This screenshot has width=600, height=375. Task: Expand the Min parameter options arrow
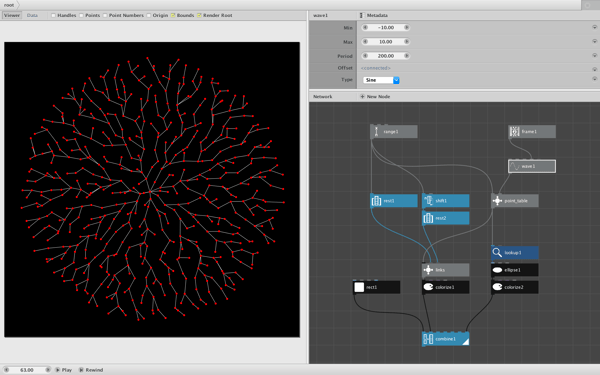595,28
